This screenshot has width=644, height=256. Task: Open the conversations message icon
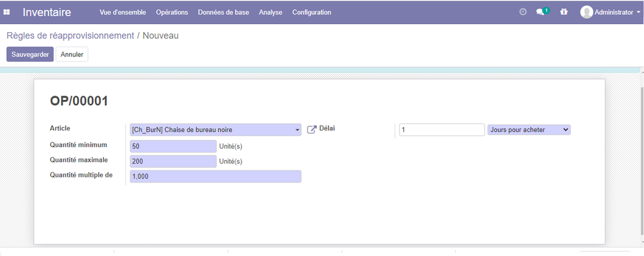(x=540, y=12)
